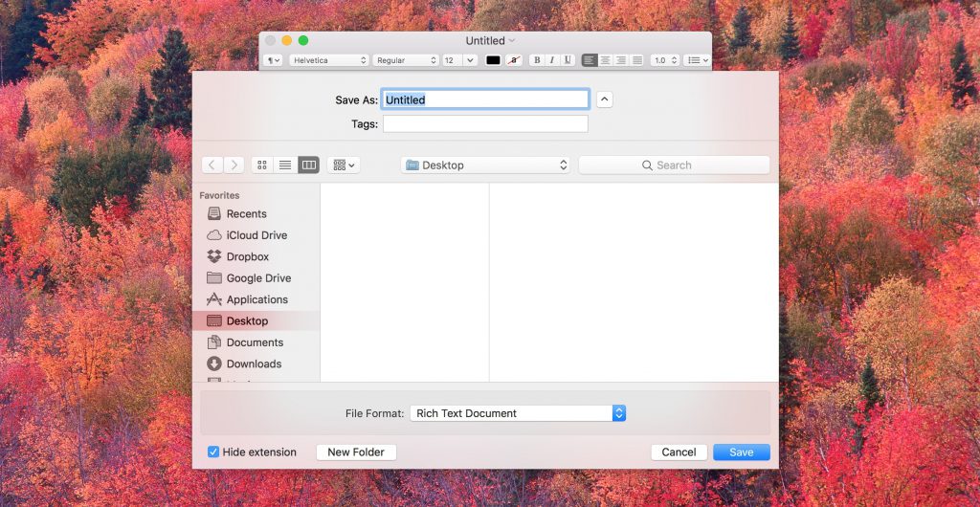
Task: Collapse the dialog with the chevron button
Action: tap(604, 99)
